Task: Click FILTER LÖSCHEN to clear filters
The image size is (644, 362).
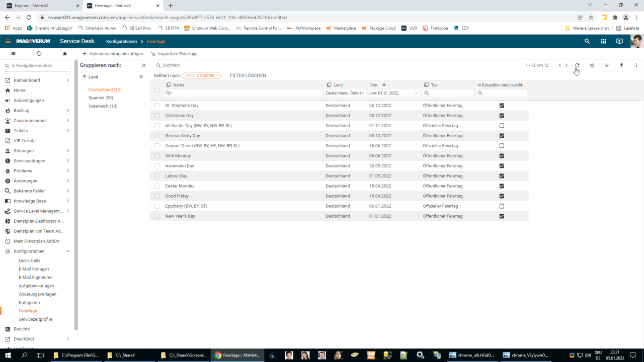Action: pos(248,75)
